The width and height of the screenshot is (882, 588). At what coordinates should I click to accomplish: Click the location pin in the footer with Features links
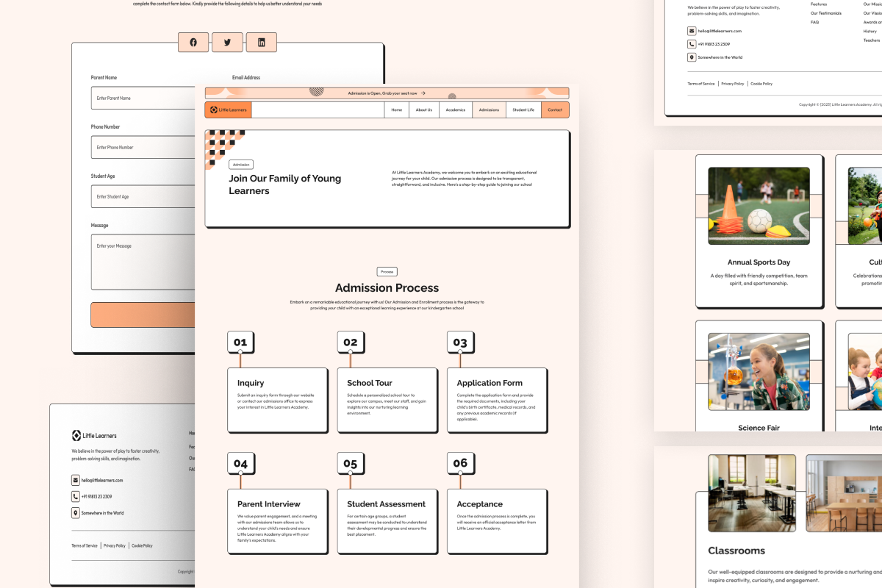(x=692, y=57)
